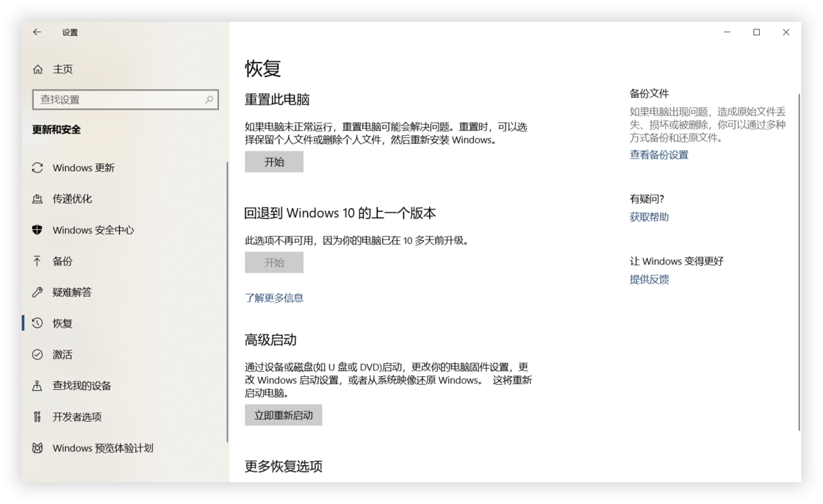Close the Settings window
The height and width of the screenshot is (504, 823).
(x=786, y=32)
